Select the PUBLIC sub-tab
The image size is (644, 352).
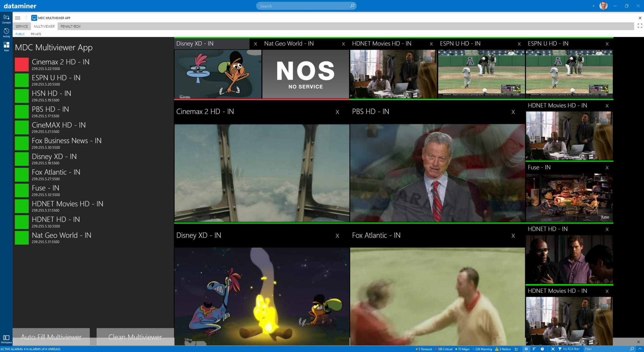pos(20,34)
